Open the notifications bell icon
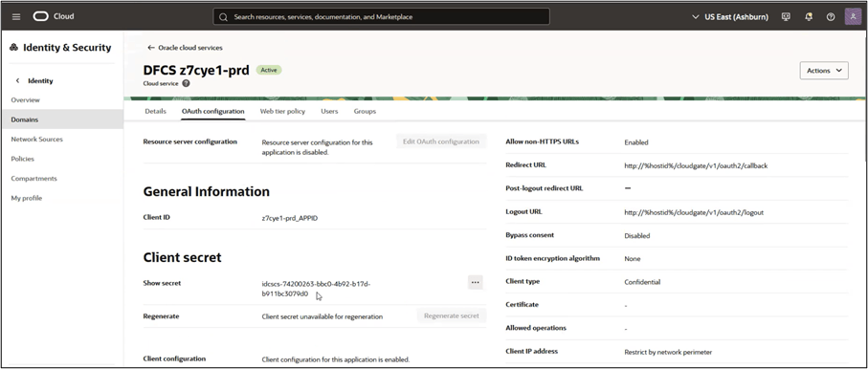868x369 pixels. tap(809, 16)
